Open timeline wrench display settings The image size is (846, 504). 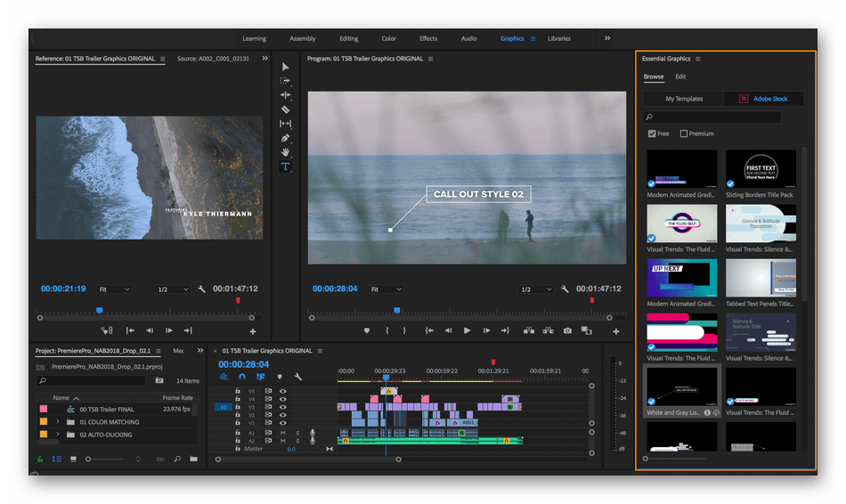click(298, 377)
